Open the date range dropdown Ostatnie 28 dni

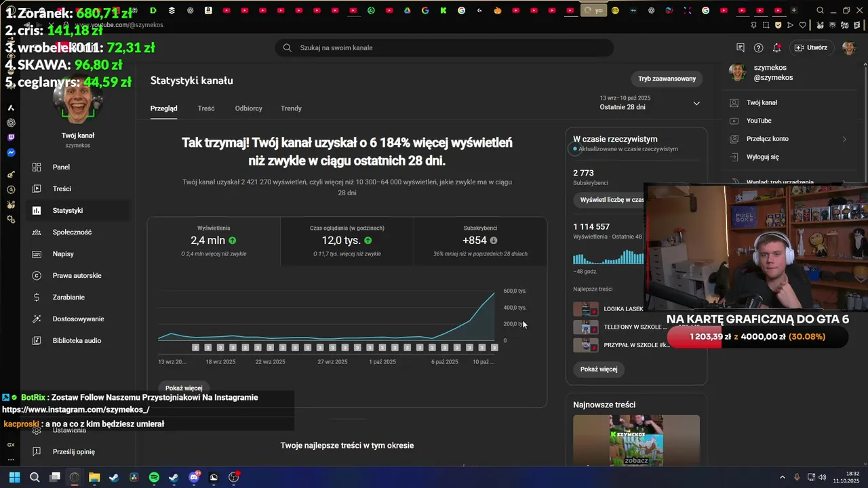click(x=650, y=103)
